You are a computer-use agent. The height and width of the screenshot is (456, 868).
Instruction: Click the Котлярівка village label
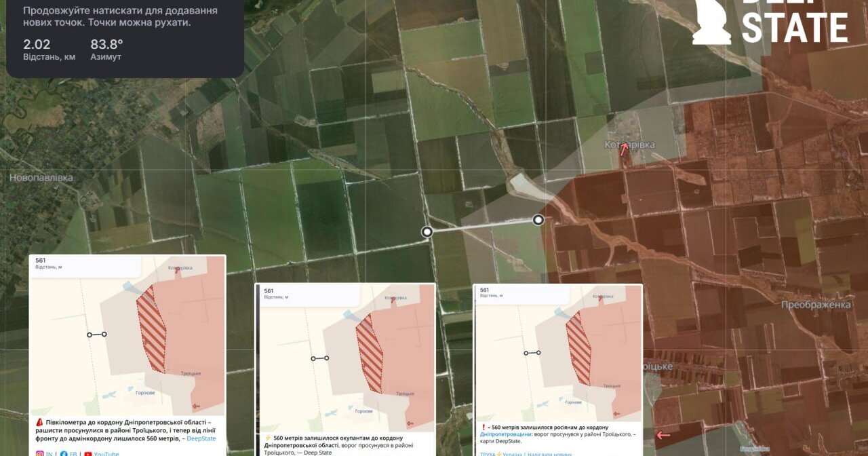pyautogui.click(x=631, y=145)
